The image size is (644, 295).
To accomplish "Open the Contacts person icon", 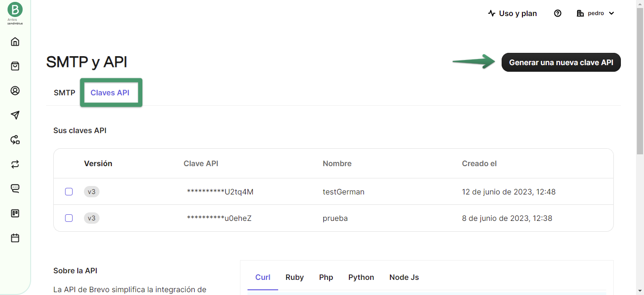I will tap(15, 91).
